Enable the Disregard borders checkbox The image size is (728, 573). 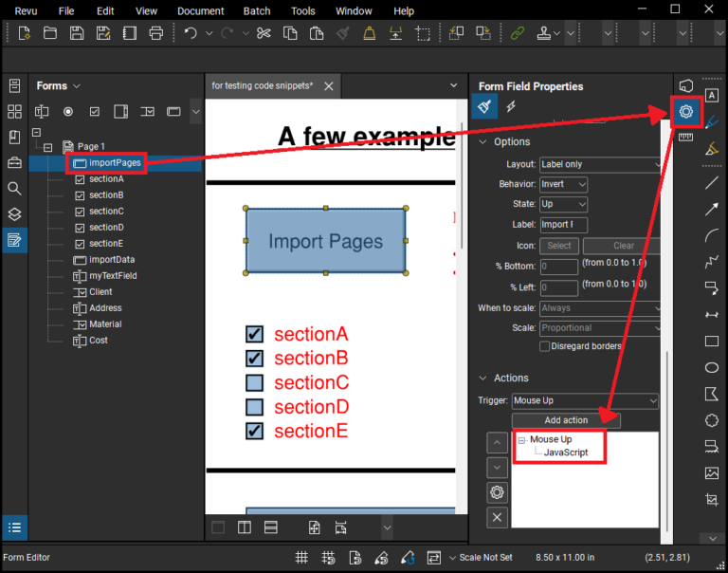pos(544,346)
